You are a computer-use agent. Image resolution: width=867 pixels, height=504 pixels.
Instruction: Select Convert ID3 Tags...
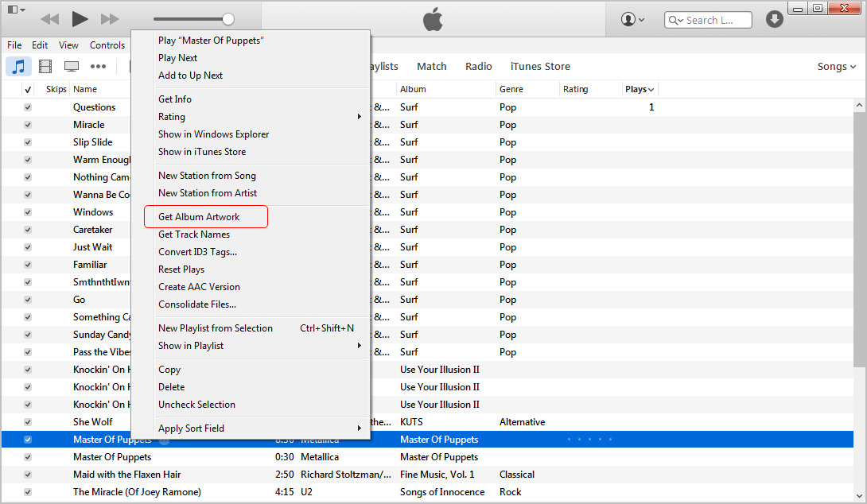197,252
